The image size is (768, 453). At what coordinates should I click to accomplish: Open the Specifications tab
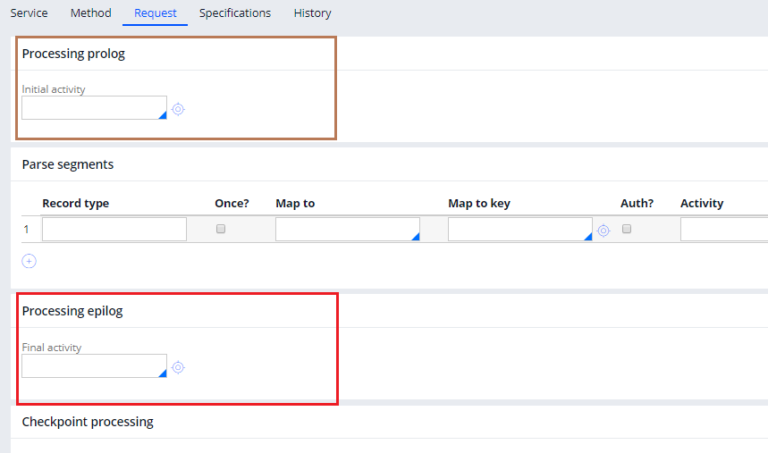point(235,13)
